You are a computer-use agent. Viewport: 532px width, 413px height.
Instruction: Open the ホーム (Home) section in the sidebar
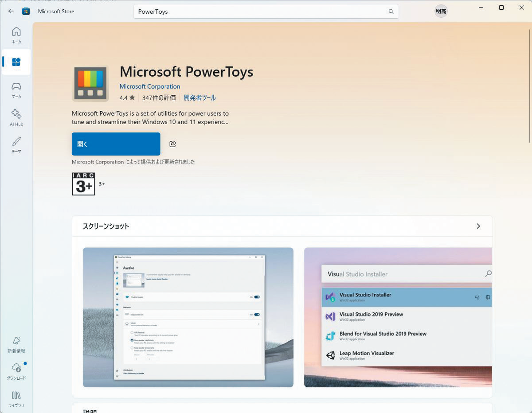[16, 35]
